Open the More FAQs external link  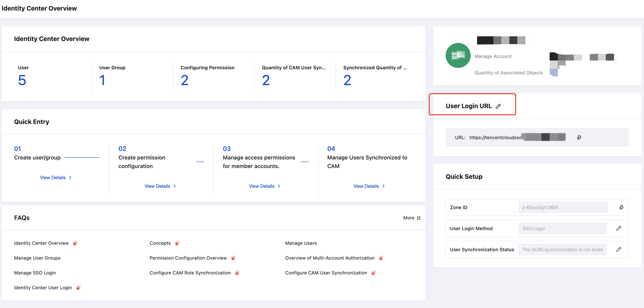[x=412, y=218]
